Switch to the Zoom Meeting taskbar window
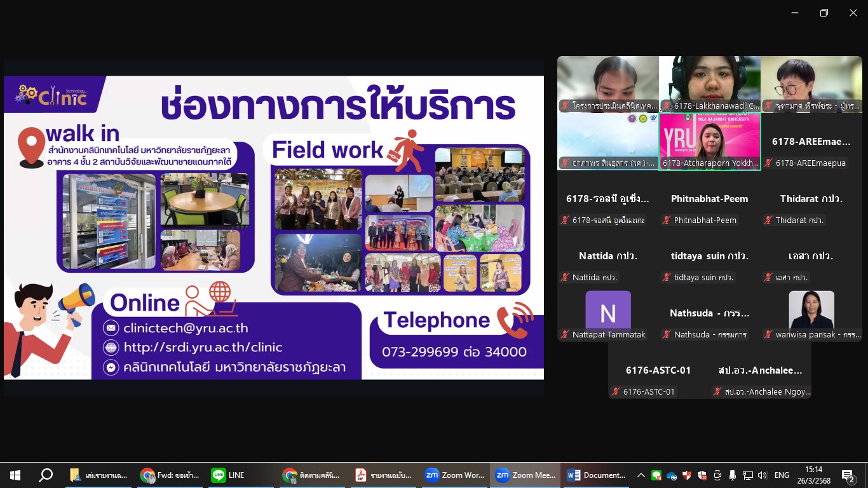 point(526,475)
